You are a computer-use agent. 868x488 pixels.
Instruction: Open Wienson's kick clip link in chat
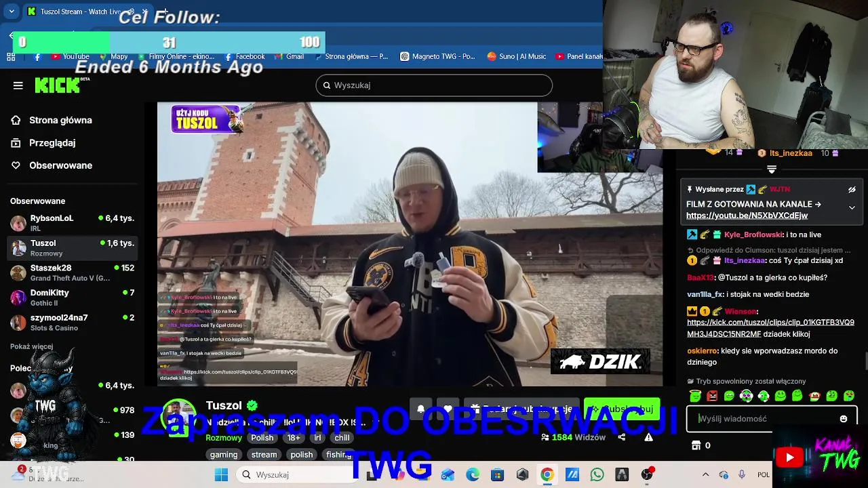770,328
